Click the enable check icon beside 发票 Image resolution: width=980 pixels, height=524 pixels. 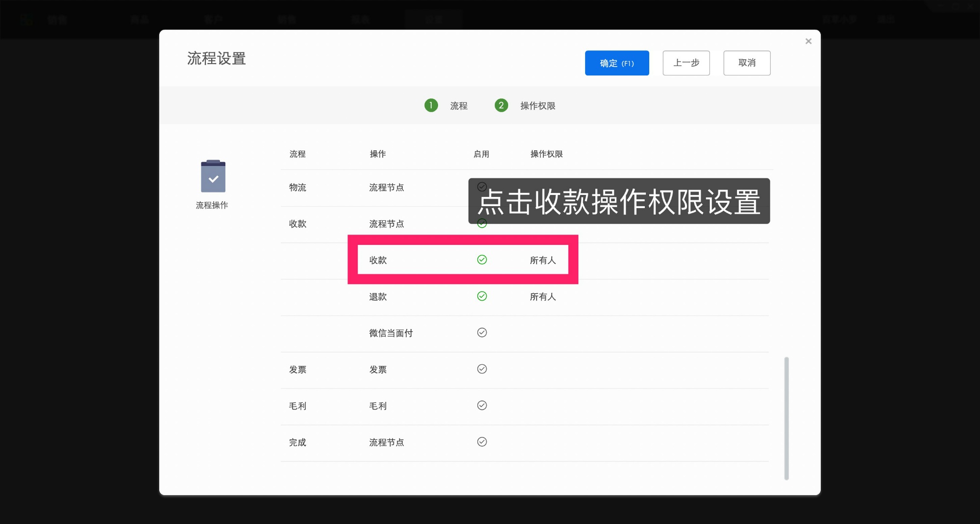coord(482,369)
